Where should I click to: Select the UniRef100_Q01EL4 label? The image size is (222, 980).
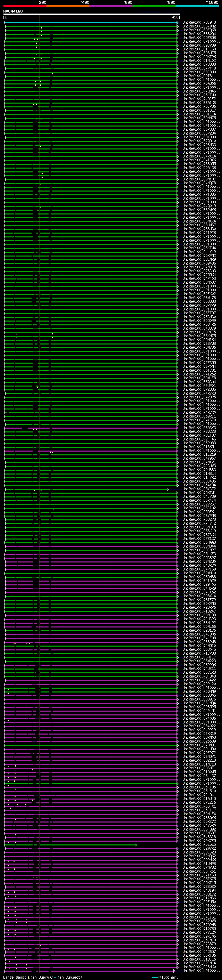coord(199,114)
